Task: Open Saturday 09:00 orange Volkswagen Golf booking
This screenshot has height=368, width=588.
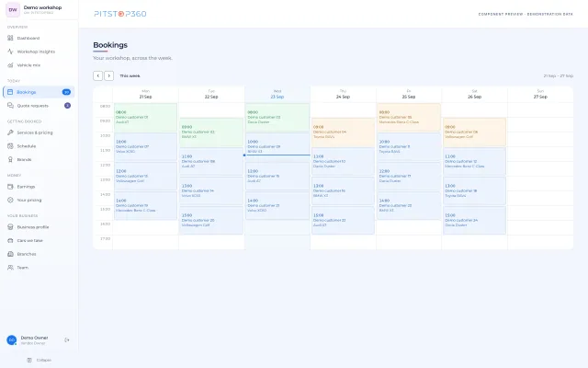Action: 474,132
